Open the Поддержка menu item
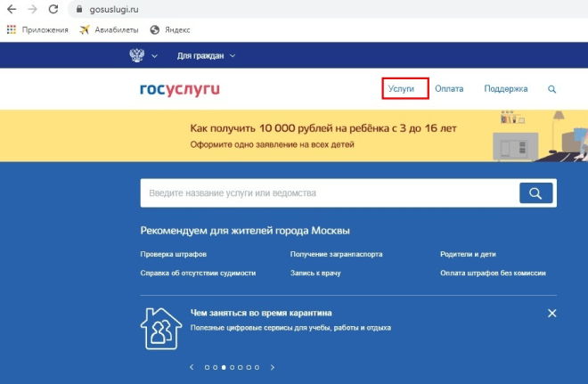 (x=505, y=89)
